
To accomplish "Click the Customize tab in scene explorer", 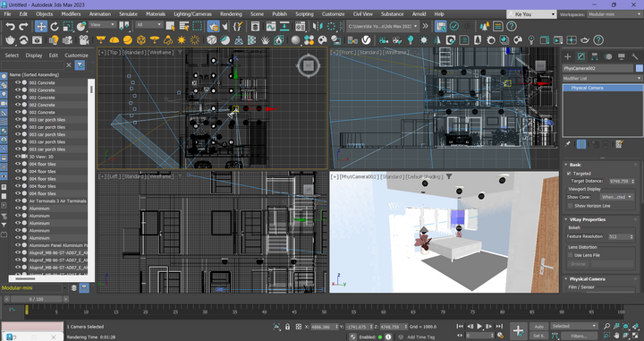I will coord(76,55).
